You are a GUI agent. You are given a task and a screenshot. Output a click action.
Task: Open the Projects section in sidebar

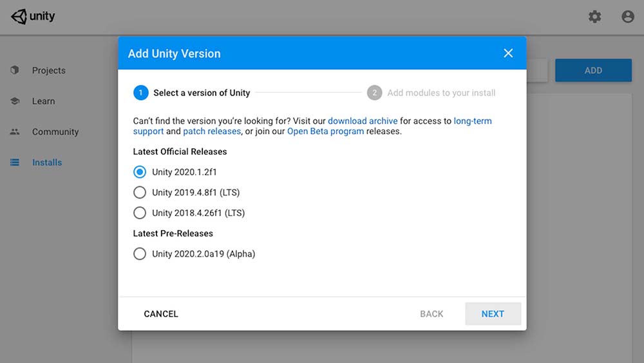(x=49, y=70)
